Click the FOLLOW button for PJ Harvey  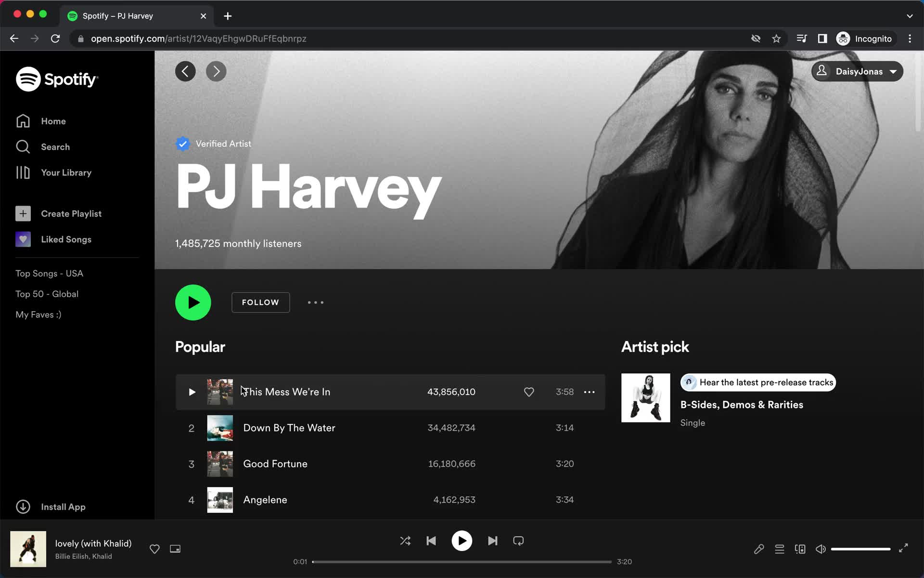pyautogui.click(x=260, y=302)
